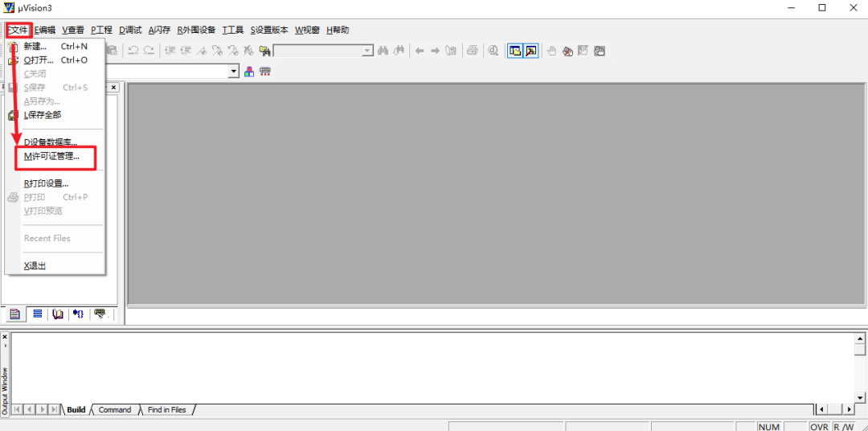This screenshot has width=868, height=431.
Task: Close the Output Window panel
Action: coord(5,336)
